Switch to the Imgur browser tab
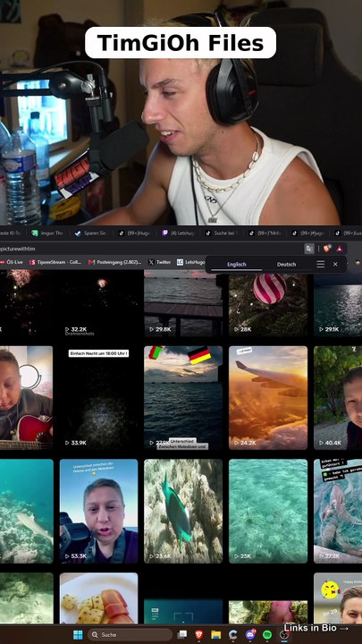 click(x=47, y=233)
